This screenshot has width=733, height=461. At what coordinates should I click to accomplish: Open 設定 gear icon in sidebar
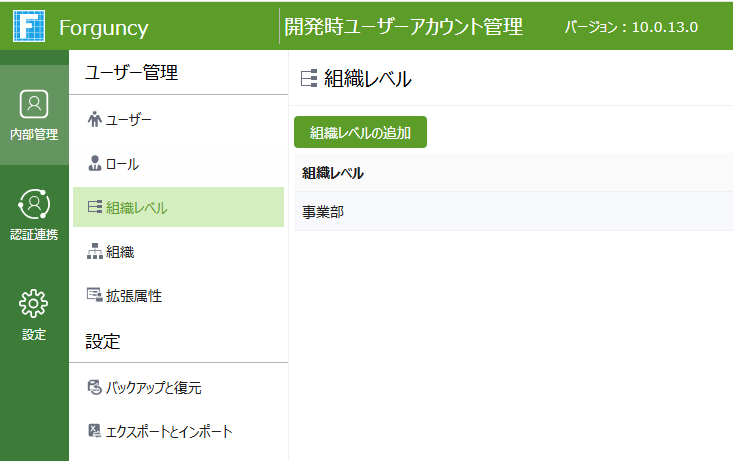(34, 303)
